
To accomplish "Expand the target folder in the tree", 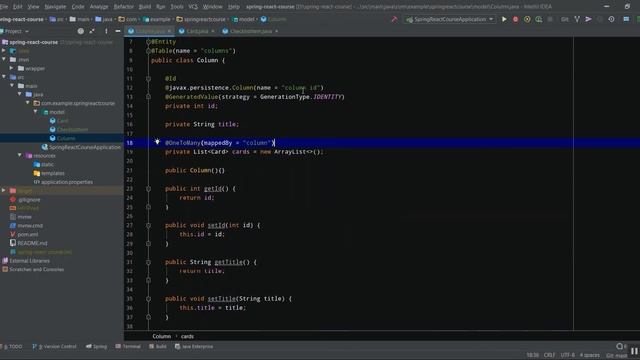I will (x=4, y=191).
